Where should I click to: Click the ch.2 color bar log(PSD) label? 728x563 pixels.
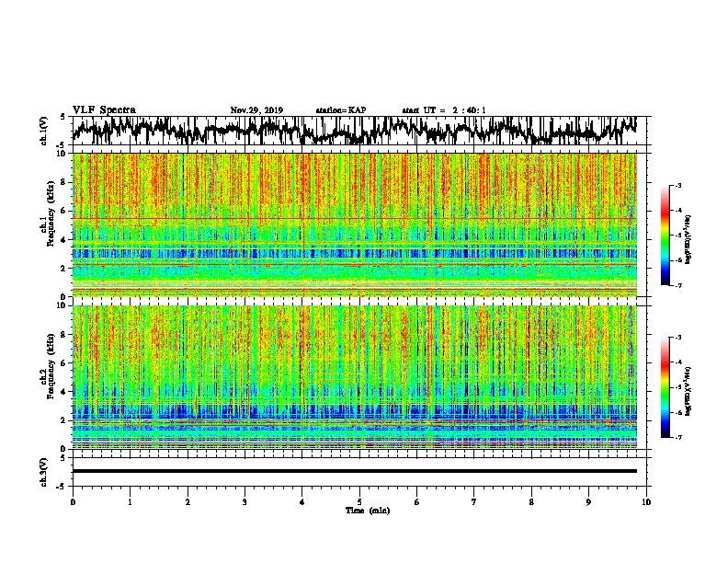pos(688,390)
